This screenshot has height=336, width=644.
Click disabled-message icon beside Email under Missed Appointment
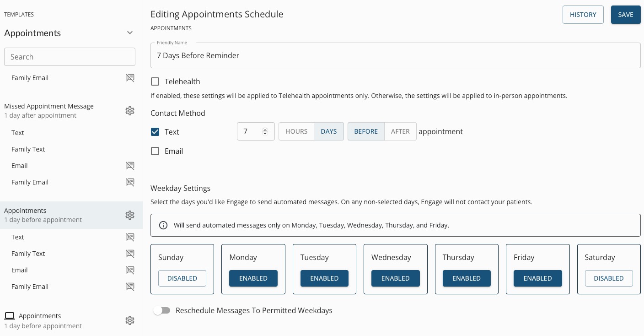tap(130, 166)
